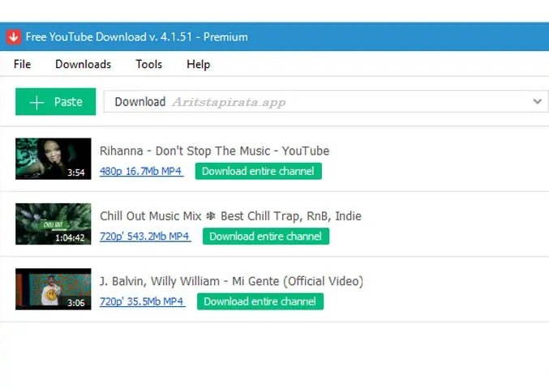Open 720p 35.5Mb MP4 format link
Image resolution: width=549 pixels, height=392 pixels.
[x=141, y=301]
